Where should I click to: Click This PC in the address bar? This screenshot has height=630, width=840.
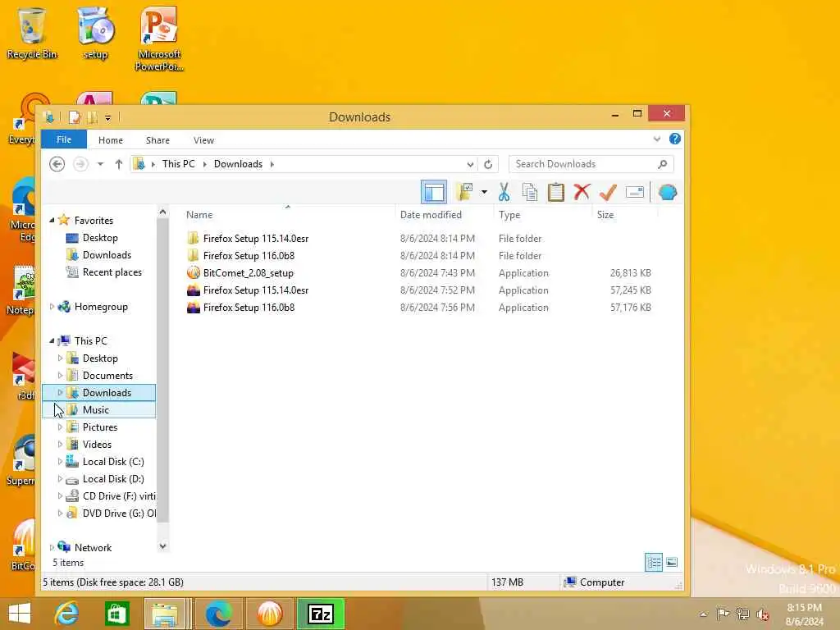point(178,164)
